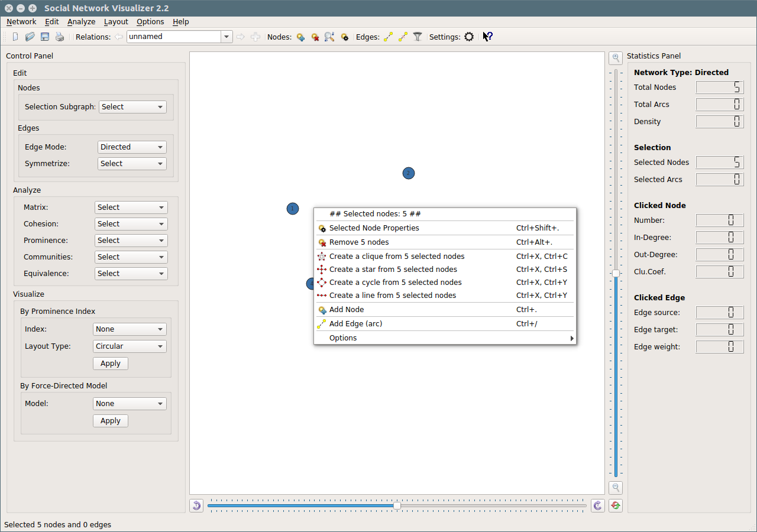The width and height of the screenshot is (757, 532).
Task: Select Remove 5 nodes from context menu
Action: tap(359, 242)
